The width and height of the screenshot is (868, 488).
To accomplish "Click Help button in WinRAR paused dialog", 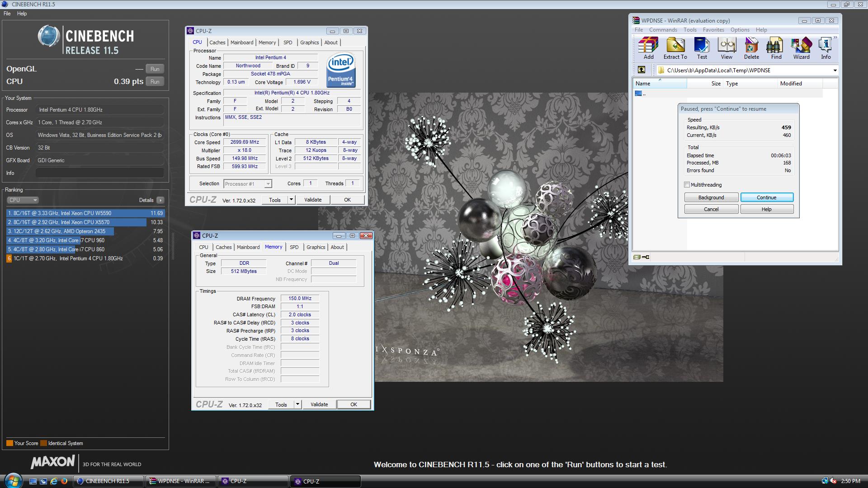I will (x=767, y=209).
